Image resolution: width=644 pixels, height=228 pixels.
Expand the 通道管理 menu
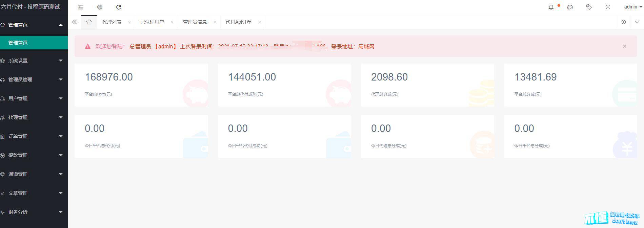pos(34,174)
